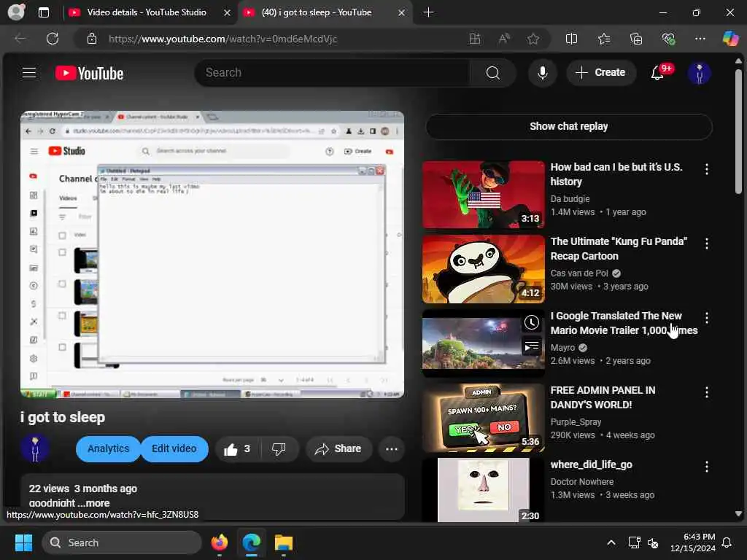Open Edge Collections icon
Image resolution: width=747 pixels, height=560 pixels.
(636, 39)
